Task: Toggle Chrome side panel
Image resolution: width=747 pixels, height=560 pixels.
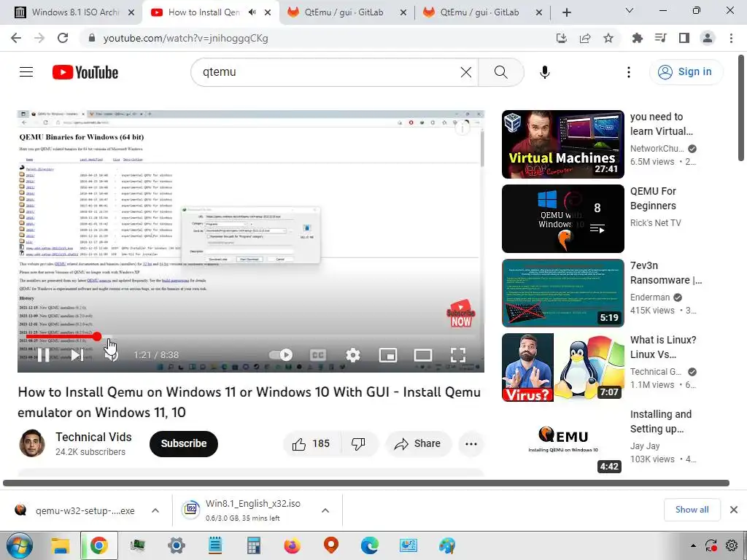Action: (684, 38)
